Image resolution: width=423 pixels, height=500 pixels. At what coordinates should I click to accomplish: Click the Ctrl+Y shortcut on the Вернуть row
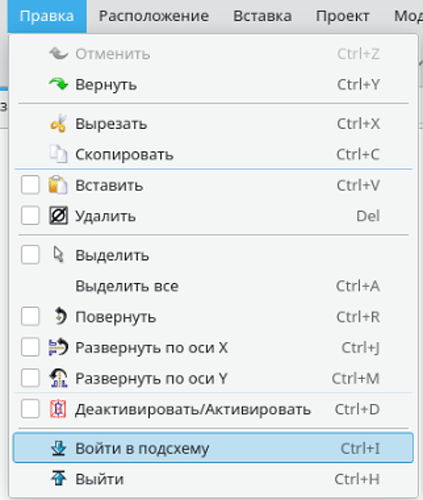[x=358, y=84]
